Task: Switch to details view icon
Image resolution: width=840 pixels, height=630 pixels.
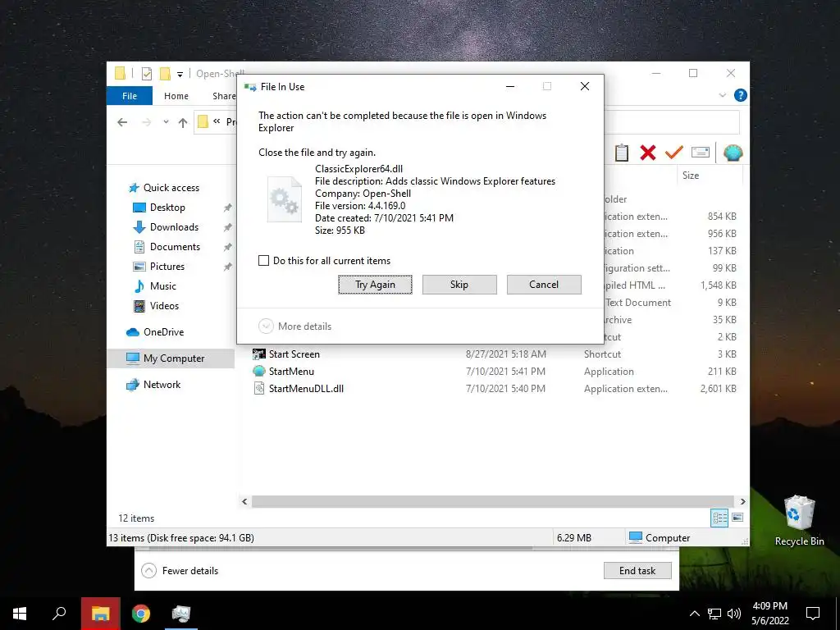Action: click(x=719, y=518)
